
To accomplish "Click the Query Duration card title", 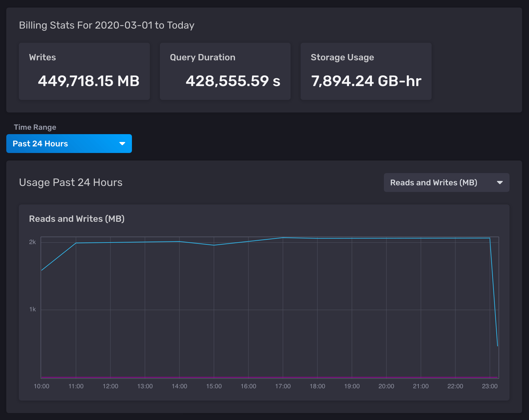I will click(x=203, y=57).
